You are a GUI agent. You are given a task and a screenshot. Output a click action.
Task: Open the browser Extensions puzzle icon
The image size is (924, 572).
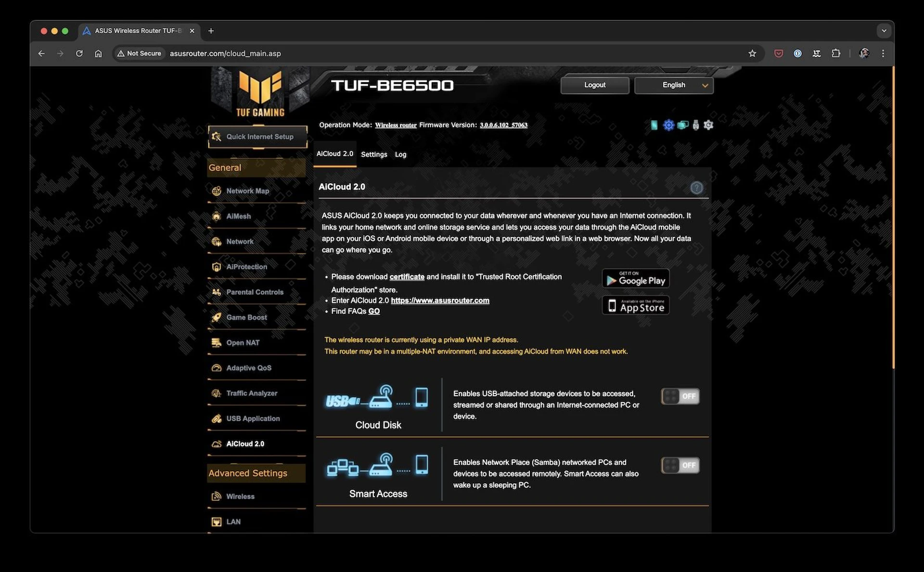click(836, 53)
